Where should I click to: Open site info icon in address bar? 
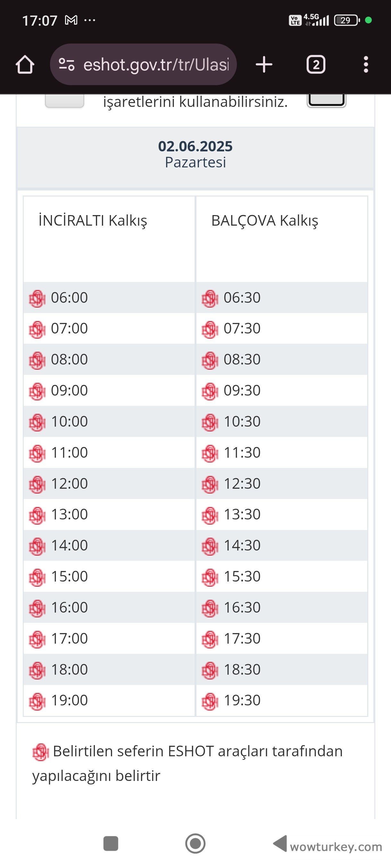click(66, 64)
